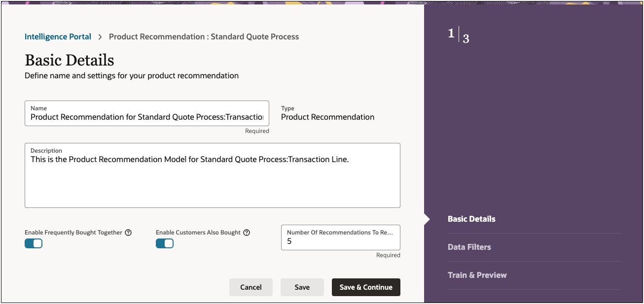Click the Basic Details page heading
The image size is (644, 304).
tap(70, 60)
